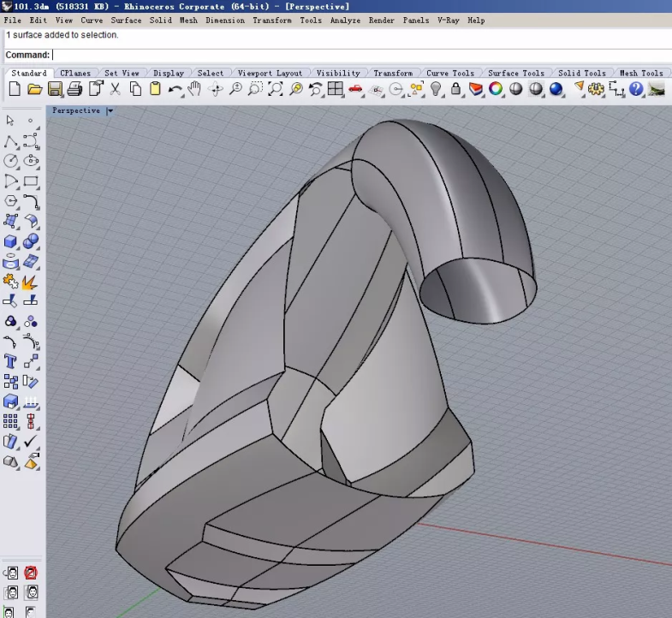Pick the Polyline tool
The height and width of the screenshot is (618, 672).
pyautogui.click(x=11, y=140)
